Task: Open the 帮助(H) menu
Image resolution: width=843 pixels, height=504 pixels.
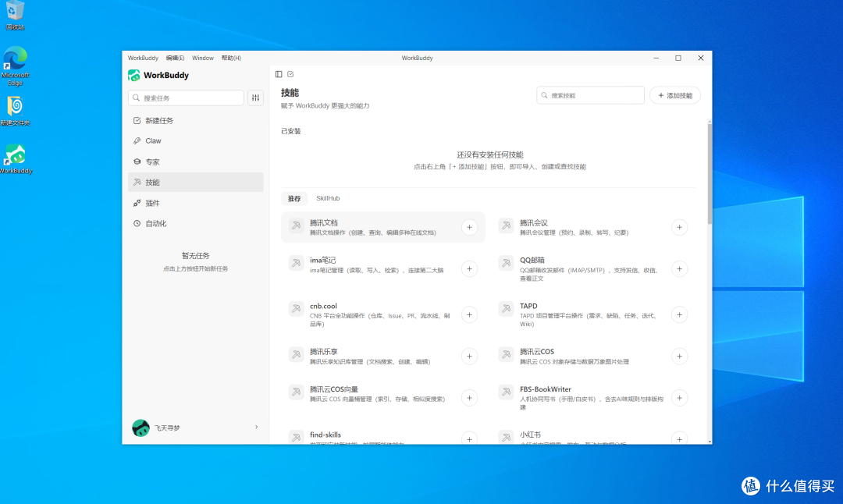Action: click(231, 58)
